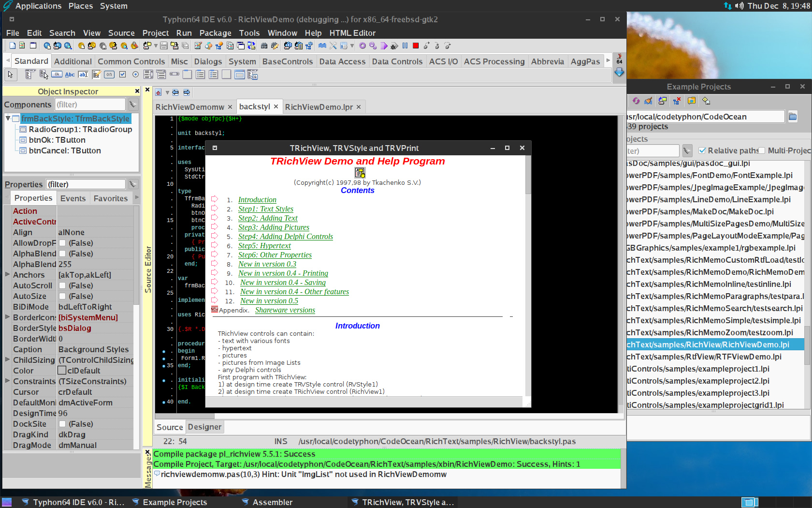Viewport: 812px width, 508px height.
Task: Click the New Form toolbar icon
Action: coord(33,45)
